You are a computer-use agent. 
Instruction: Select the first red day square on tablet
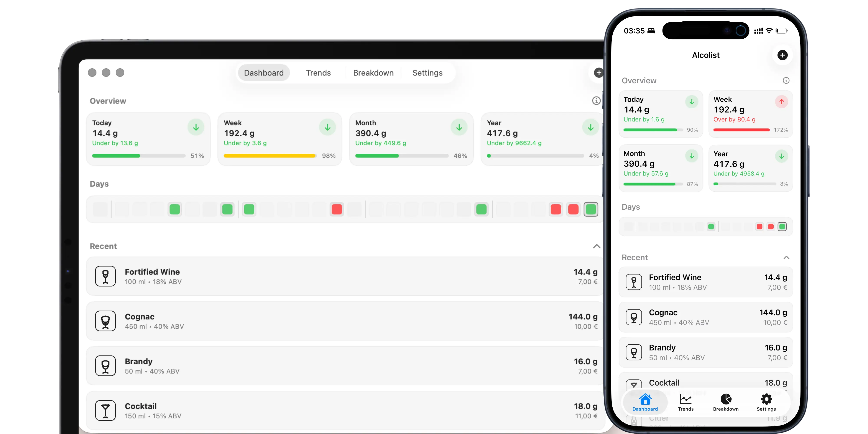pos(337,209)
